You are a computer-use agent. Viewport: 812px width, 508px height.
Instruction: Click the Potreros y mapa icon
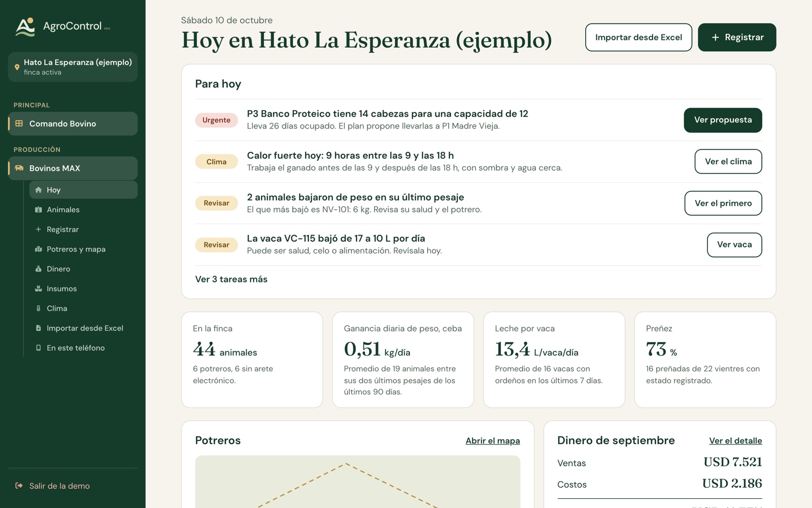38,249
